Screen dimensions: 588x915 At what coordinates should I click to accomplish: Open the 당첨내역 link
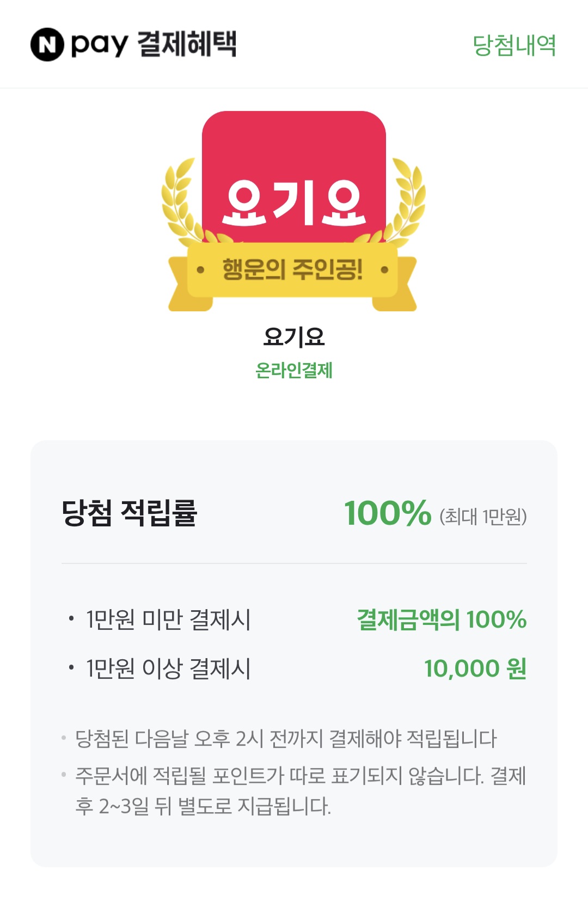pos(514,45)
